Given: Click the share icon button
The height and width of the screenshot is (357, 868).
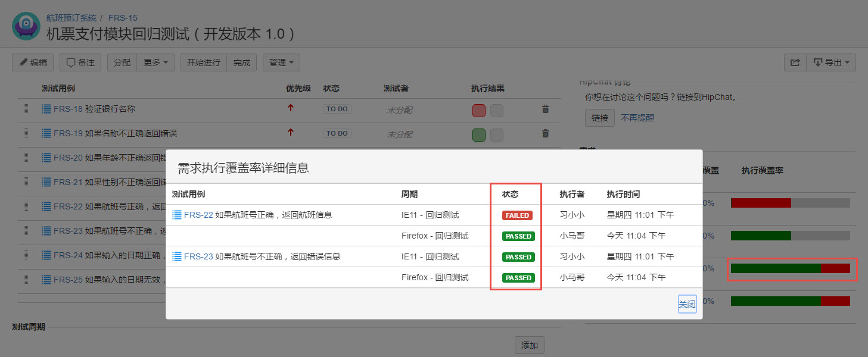Looking at the screenshot, I should tap(795, 62).
